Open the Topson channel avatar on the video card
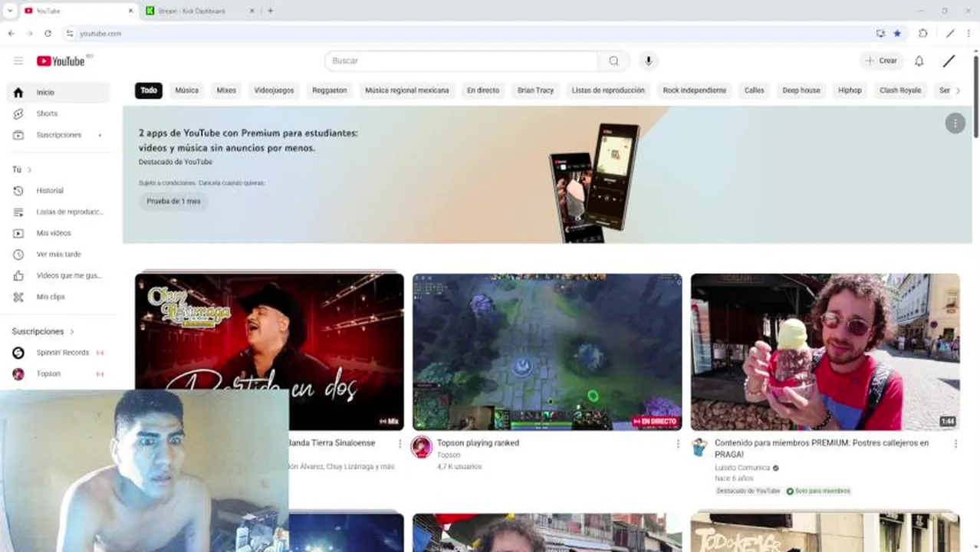The width and height of the screenshot is (980, 552). click(x=421, y=447)
